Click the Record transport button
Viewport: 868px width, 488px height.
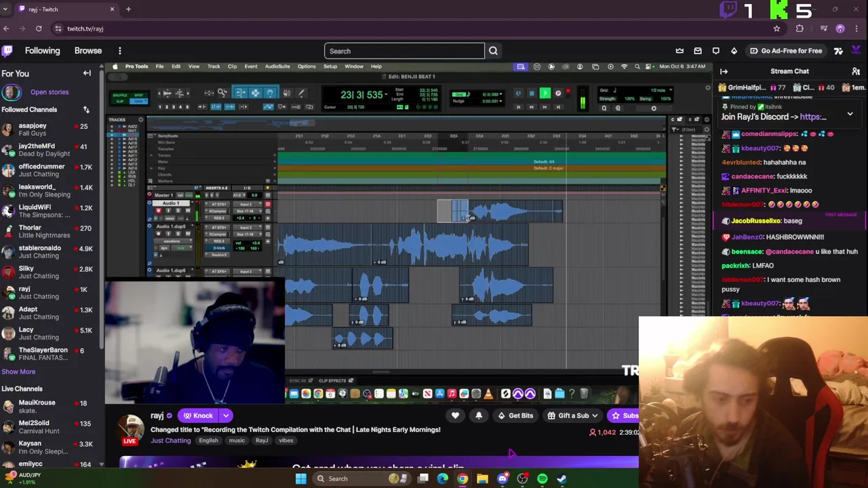tap(558, 93)
